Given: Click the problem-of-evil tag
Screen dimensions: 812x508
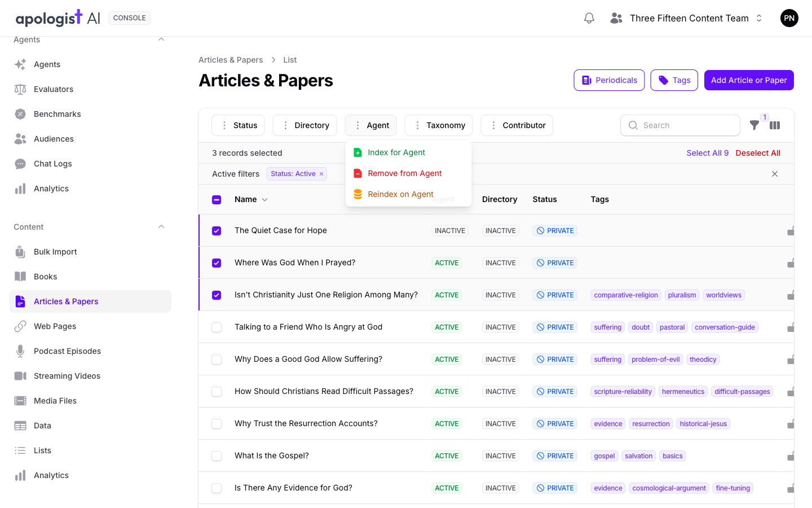Looking at the screenshot, I should (655, 360).
